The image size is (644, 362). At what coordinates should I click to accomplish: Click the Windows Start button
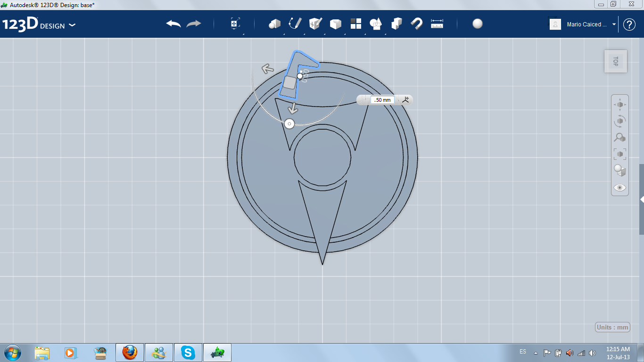pyautogui.click(x=12, y=353)
